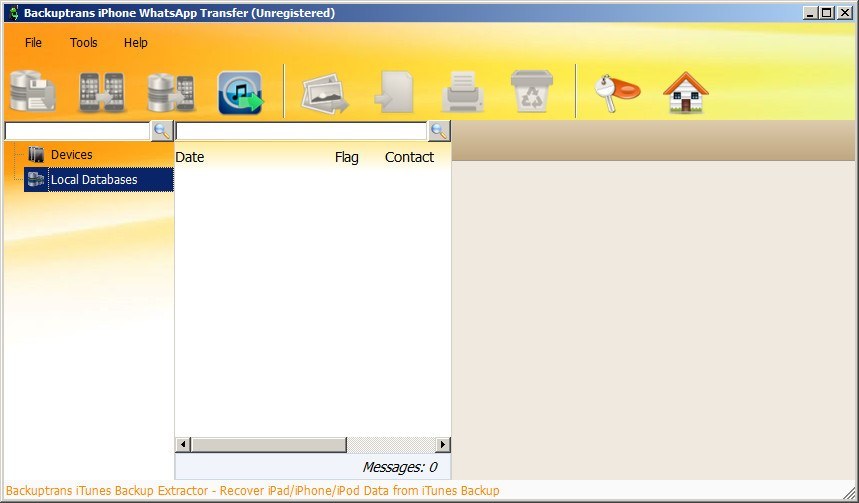Minimize the Backuptrans window
This screenshot has height=503, width=859.
click(x=810, y=13)
